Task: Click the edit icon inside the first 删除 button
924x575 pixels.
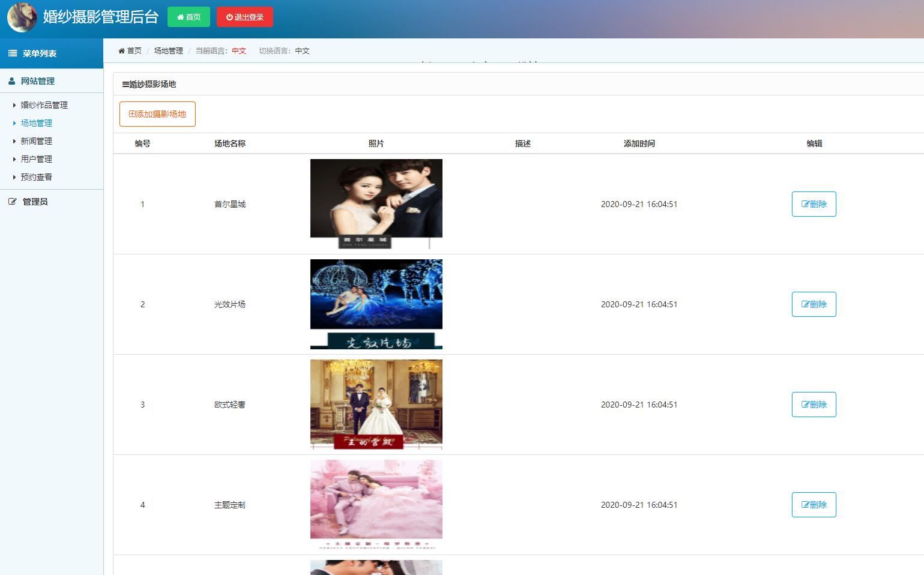Action: [x=806, y=204]
